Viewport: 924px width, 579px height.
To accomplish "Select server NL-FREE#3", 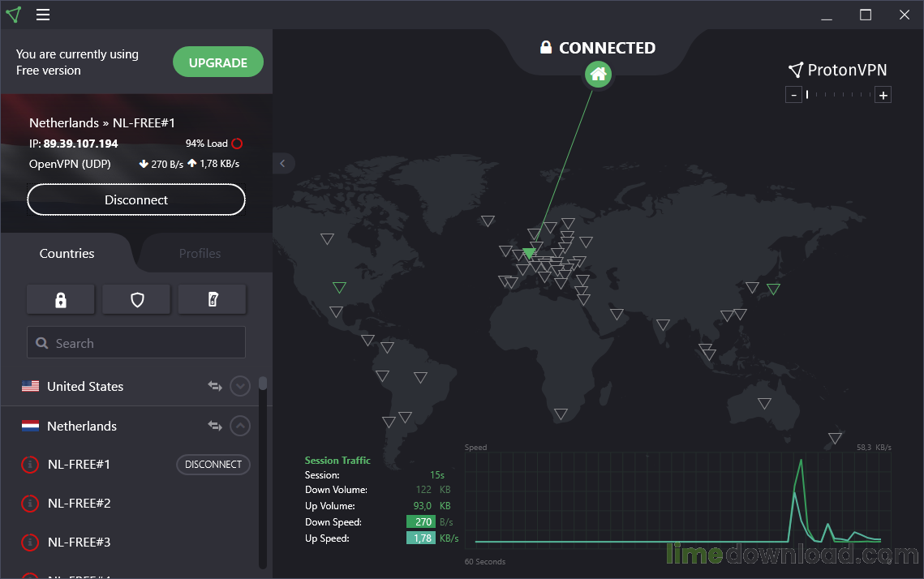I will pos(79,542).
